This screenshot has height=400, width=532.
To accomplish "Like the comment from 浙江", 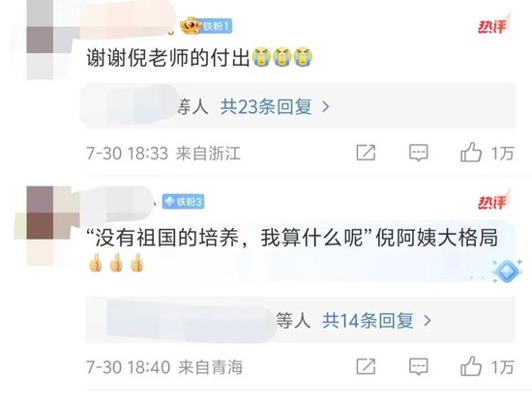I will 471,153.
